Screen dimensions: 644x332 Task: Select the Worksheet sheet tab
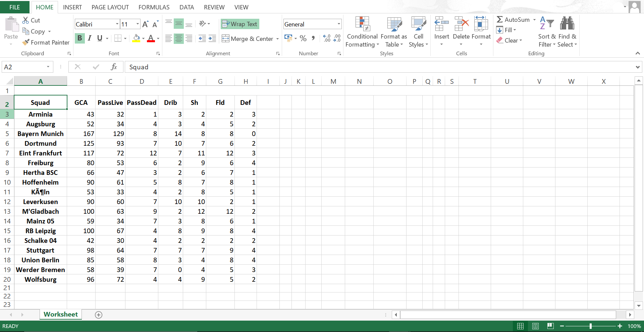click(61, 314)
